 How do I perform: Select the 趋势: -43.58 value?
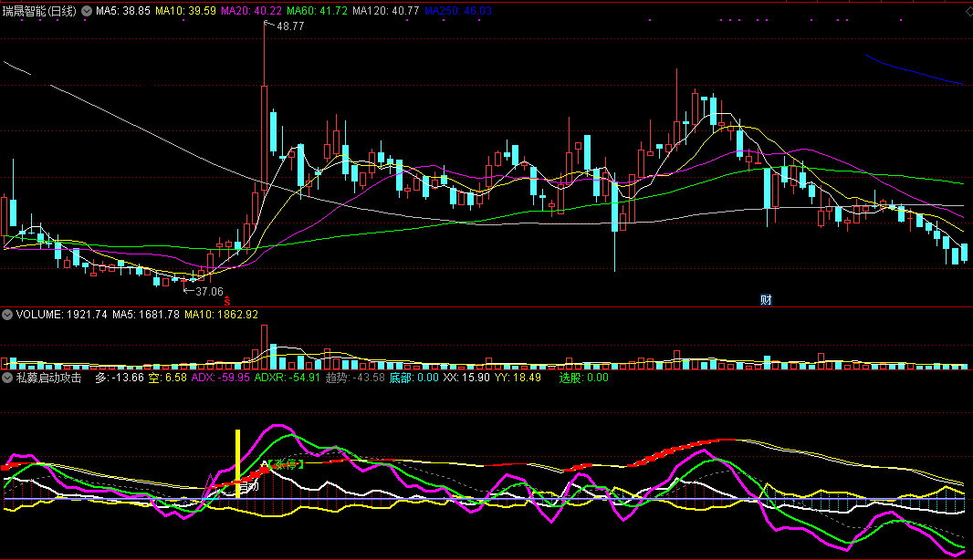[355, 377]
